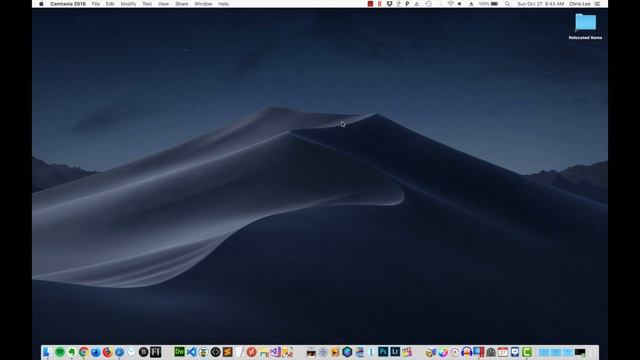Launch Google Chrome from the dock

(x=84, y=352)
